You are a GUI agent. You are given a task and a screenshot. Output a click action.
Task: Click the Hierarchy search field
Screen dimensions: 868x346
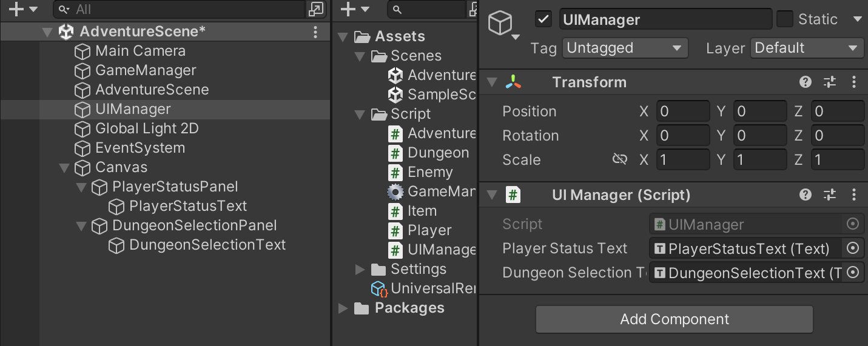[x=179, y=9]
